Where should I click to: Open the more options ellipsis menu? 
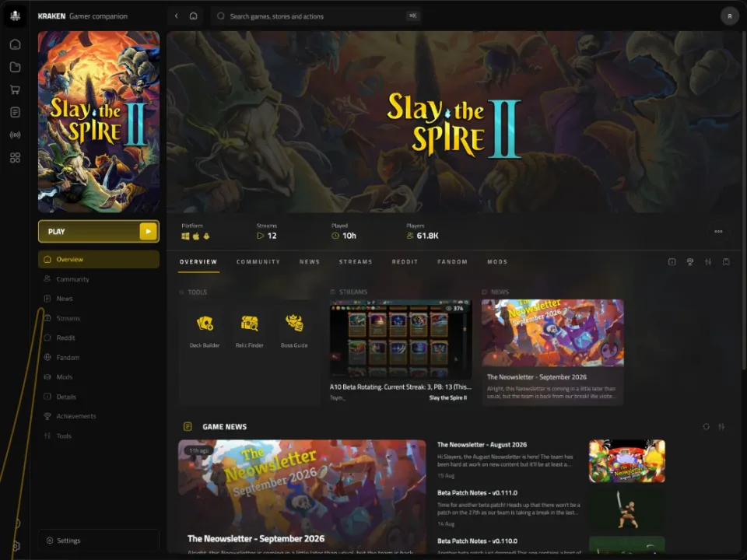point(718,232)
